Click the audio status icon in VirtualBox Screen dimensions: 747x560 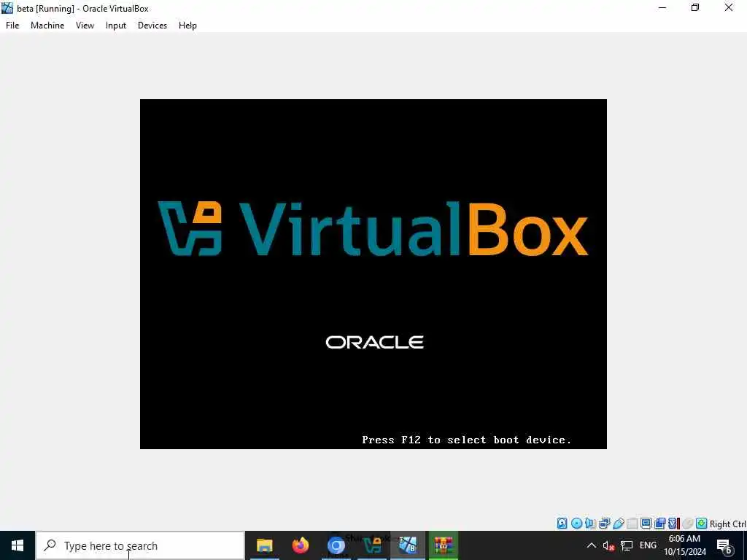[590, 524]
